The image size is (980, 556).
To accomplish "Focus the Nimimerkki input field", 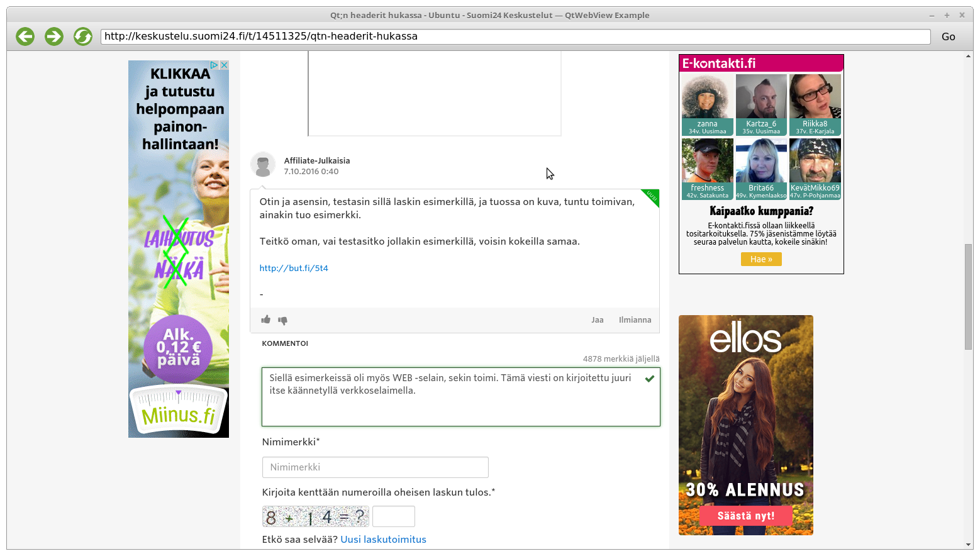I will coord(376,467).
